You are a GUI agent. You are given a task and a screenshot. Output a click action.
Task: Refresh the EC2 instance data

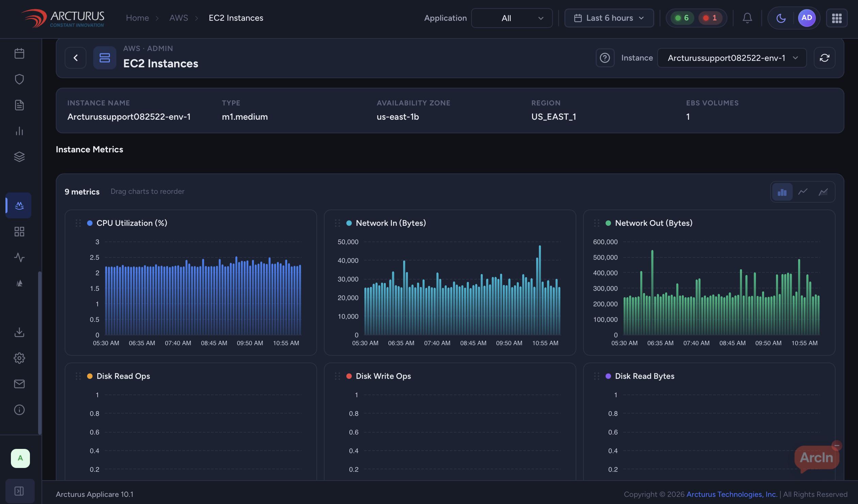coord(824,58)
